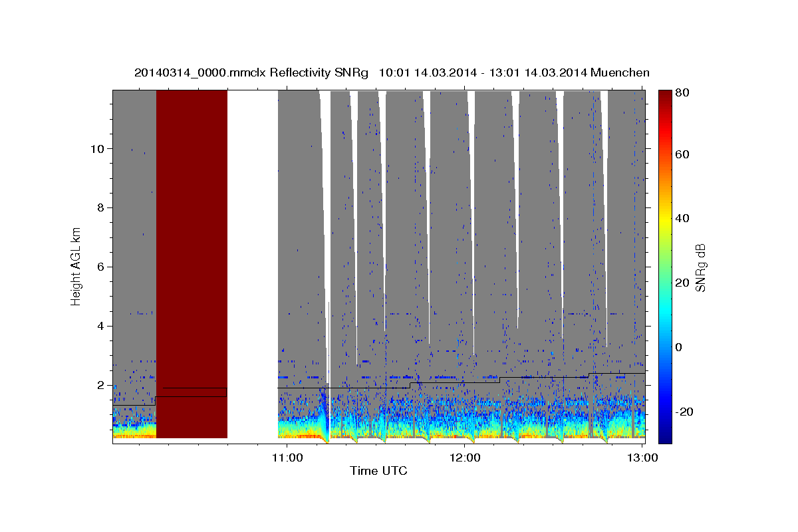Click the colorbar value 80
The width and height of the screenshot is (798, 532).
pos(682,92)
